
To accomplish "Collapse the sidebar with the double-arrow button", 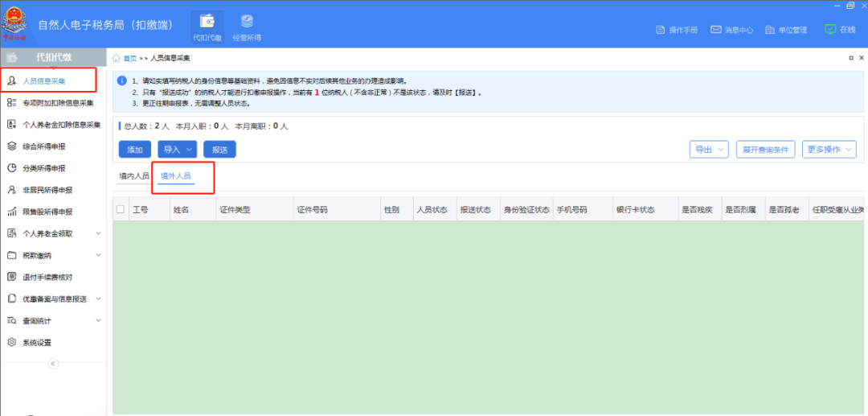I will [x=54, y=364].
